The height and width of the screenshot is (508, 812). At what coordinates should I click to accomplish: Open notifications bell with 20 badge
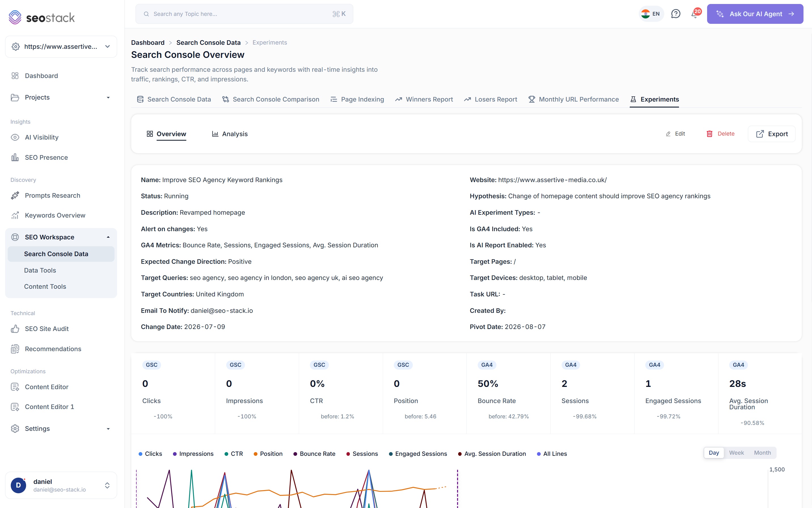click(x=695, y=13)
